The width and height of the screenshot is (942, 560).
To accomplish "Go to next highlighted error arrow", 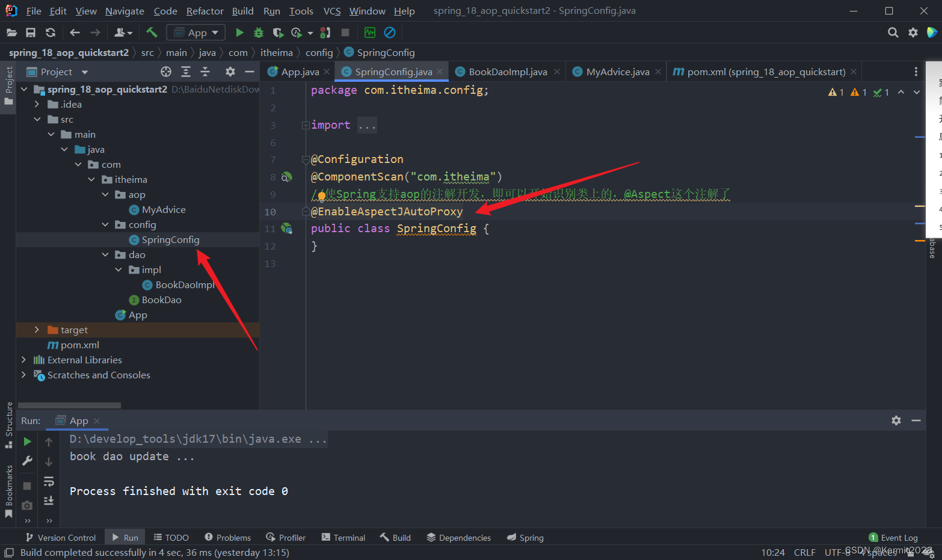I will [917, 92].
